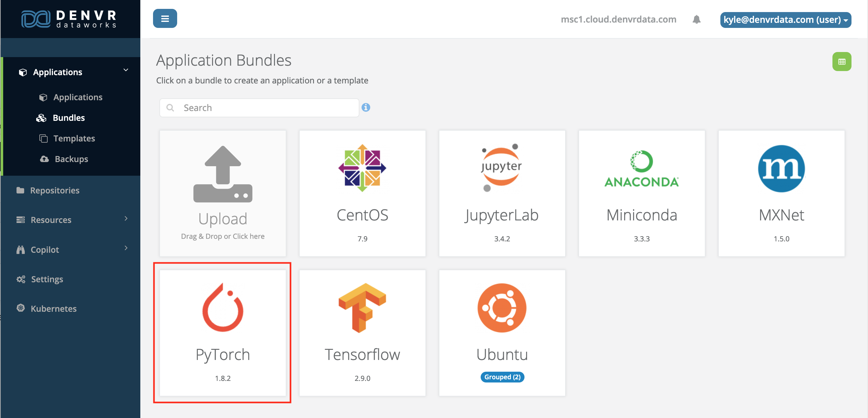Open Repositories in the sidebar
Screen dimensions: 868x418
55,191
